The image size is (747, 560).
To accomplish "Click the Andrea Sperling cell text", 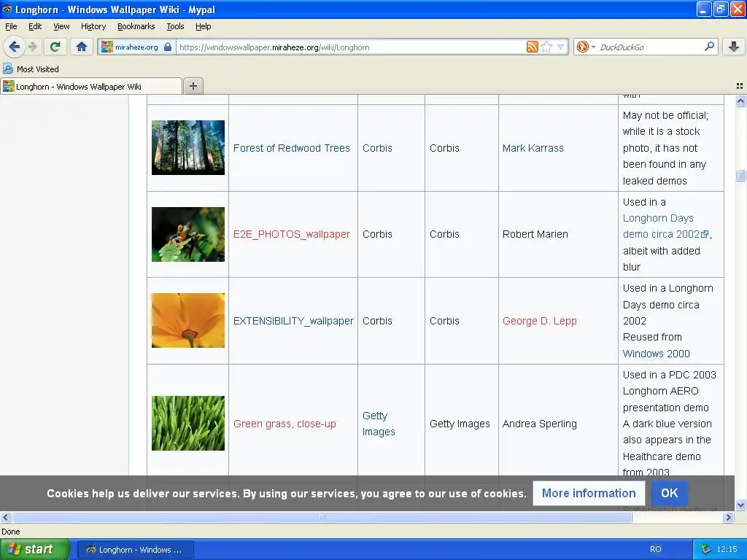I will pyautogui.click(x=539, y=424).
